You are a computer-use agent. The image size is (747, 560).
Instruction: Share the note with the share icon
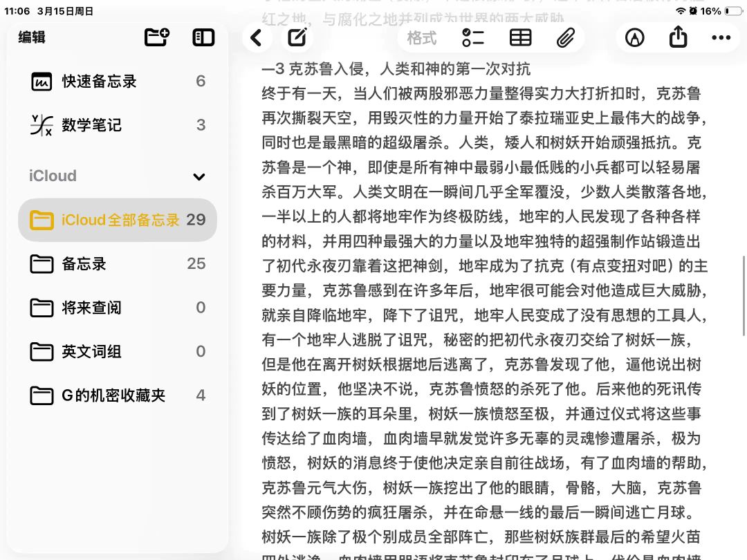678,37
